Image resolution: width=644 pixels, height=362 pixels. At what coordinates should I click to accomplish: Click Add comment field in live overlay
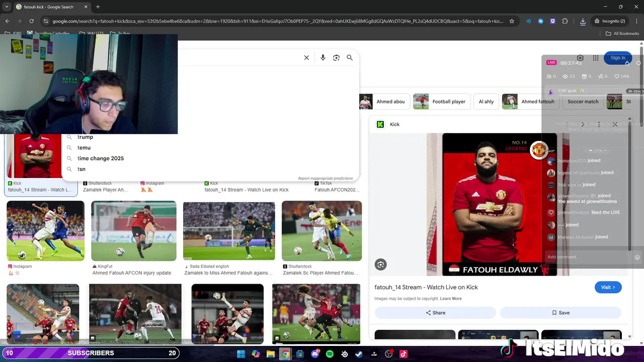[x=589, y=257]
